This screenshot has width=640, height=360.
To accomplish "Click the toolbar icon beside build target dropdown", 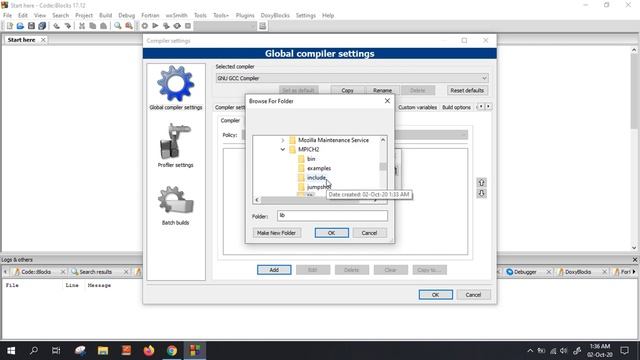I will 262,26.
